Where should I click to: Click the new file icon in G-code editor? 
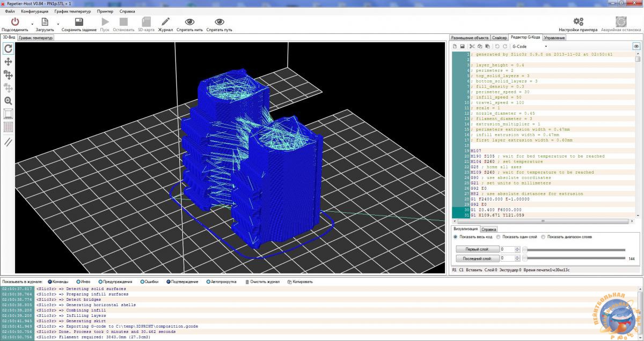(455, 47)
